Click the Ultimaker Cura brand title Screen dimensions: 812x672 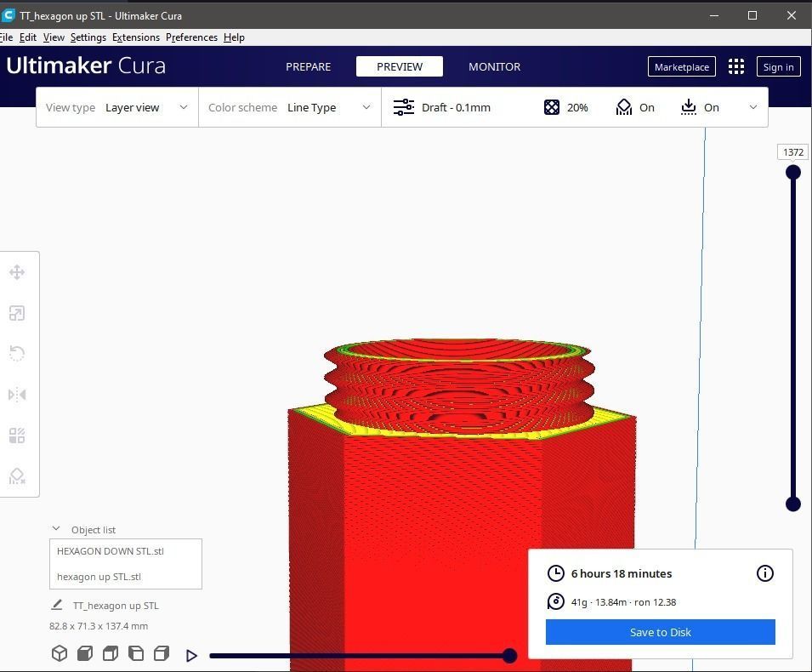point(86,65)
